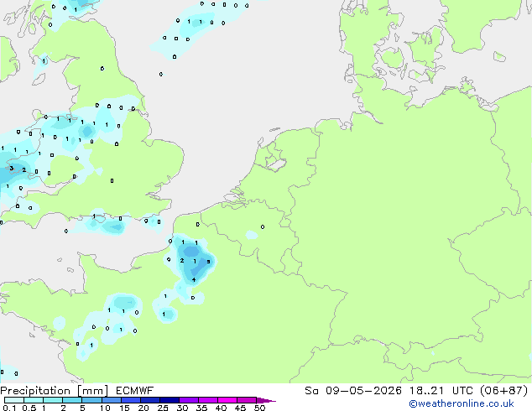Click the '(06+87)' forecast run text
The width and height of the screenshot is (532, 411).
(x=505, y=391)
